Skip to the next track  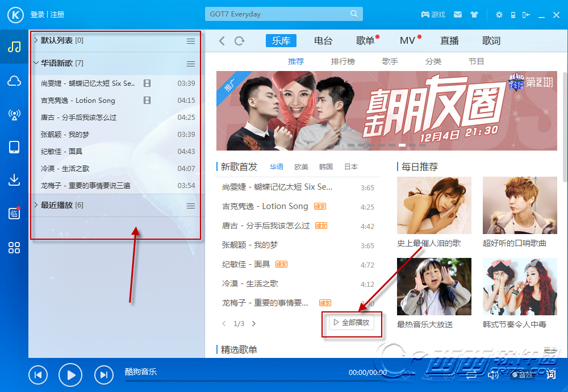103,374
